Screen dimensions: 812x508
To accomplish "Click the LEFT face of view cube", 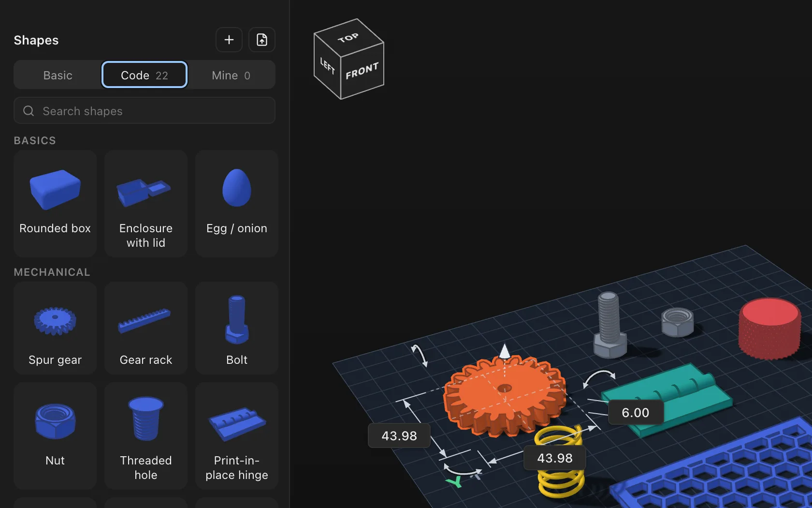I will (x=327, y=66).
